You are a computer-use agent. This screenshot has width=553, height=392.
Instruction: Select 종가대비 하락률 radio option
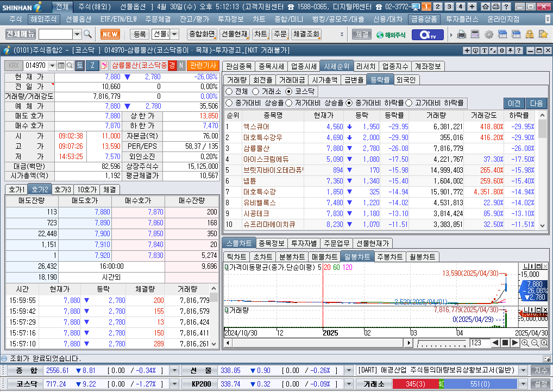(349, 103)
